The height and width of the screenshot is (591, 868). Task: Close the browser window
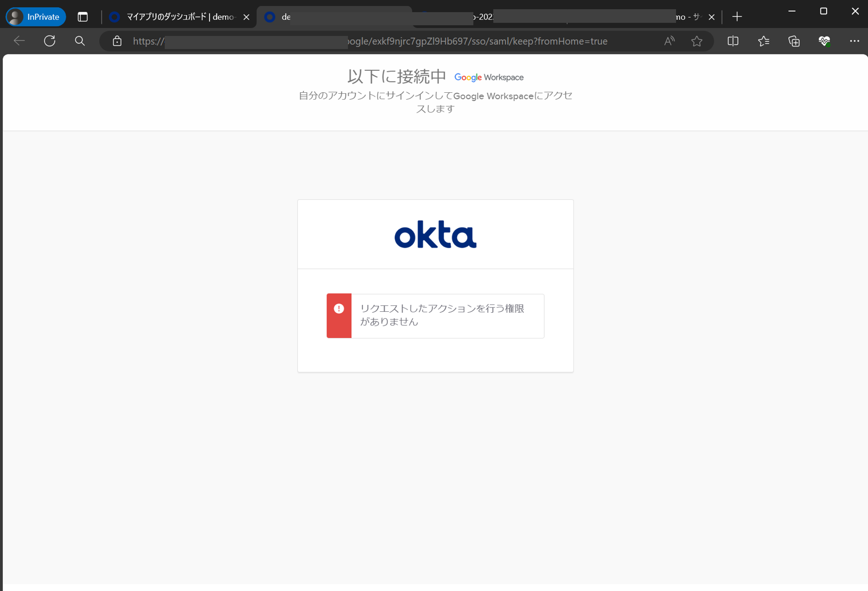click(x=855, y=11)
